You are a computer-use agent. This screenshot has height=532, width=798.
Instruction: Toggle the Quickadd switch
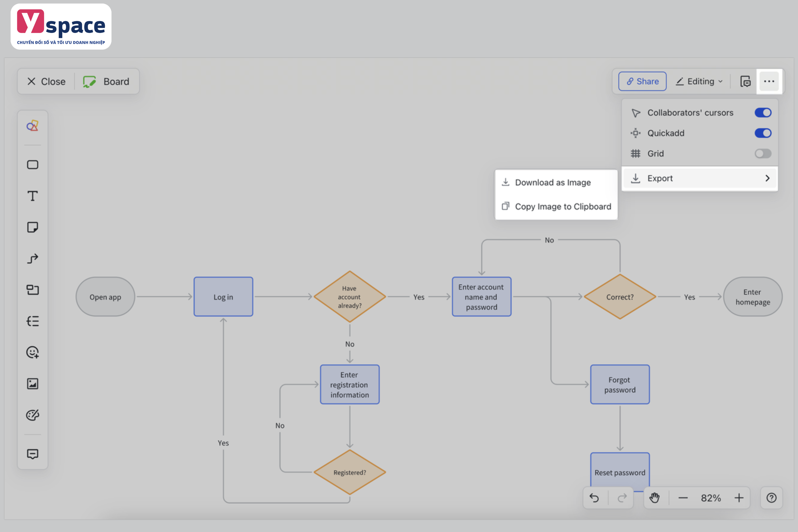coord(763,133)
